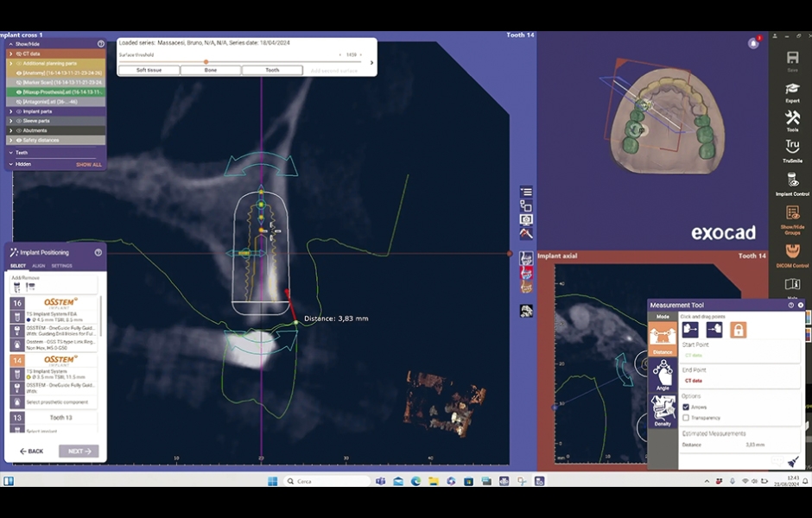Open the Implant Control panel

tap(792, 182)
